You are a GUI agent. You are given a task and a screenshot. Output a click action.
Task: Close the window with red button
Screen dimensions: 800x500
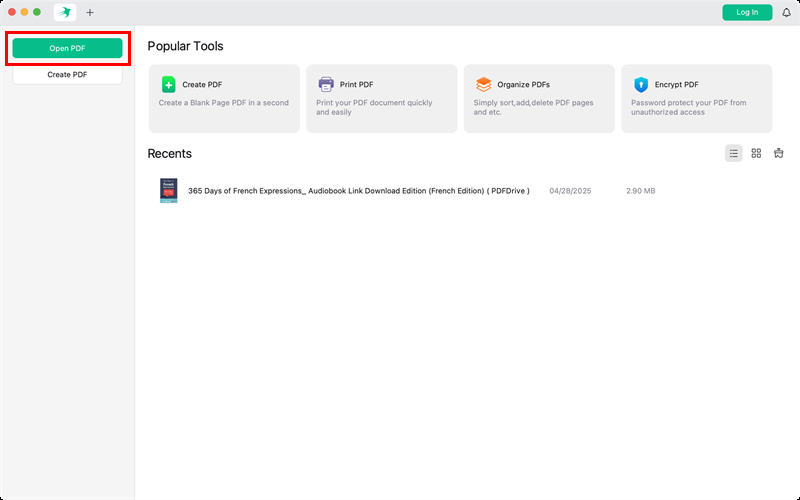(x=12, y=12)
